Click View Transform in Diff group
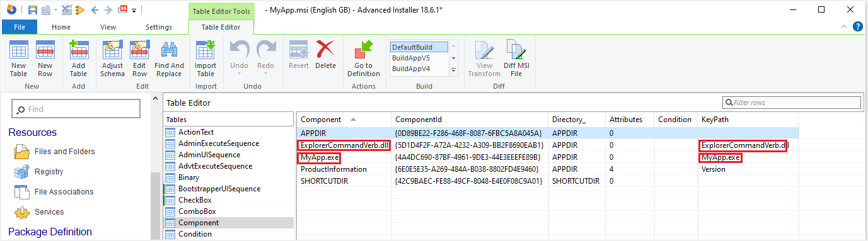The image size is (868, 241). tap(484, 59)
